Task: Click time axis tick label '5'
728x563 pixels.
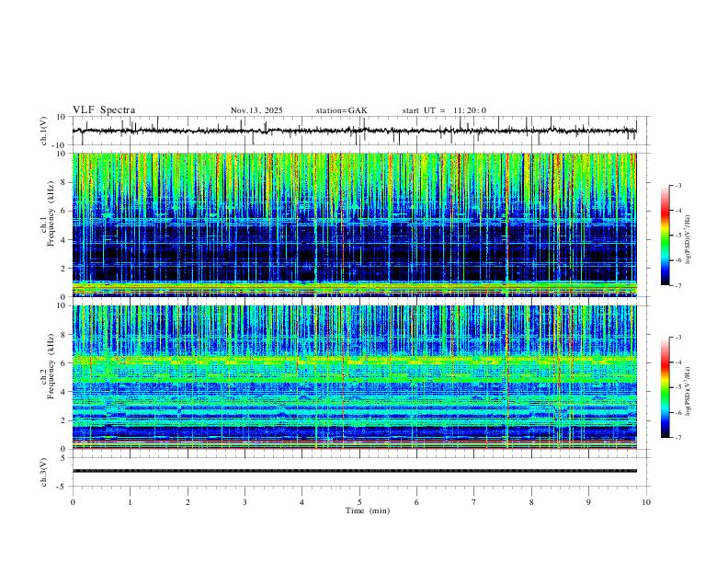Action: tap(359, 502)
